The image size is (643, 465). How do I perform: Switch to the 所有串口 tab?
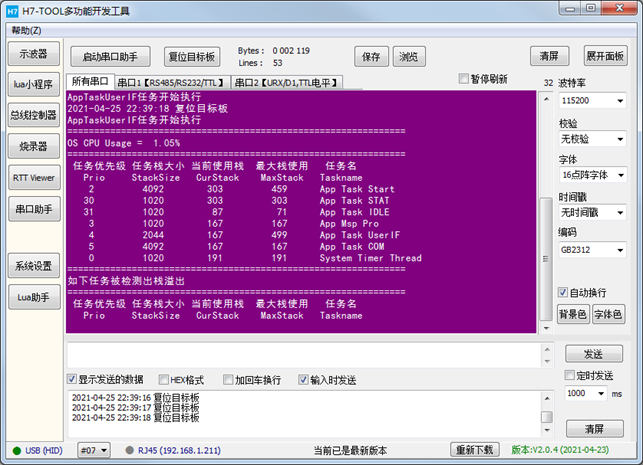point(90,81)
